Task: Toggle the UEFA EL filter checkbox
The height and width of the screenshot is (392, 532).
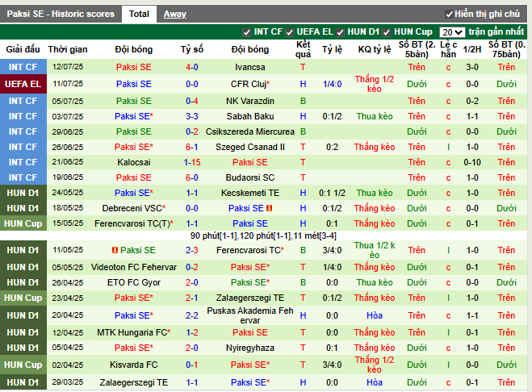Action: click(x=289, y=32)
